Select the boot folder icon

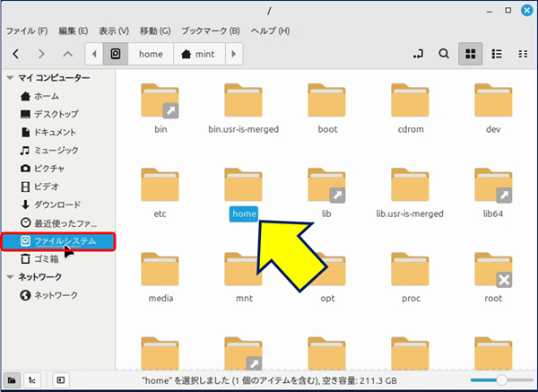(x=326, y=100)
